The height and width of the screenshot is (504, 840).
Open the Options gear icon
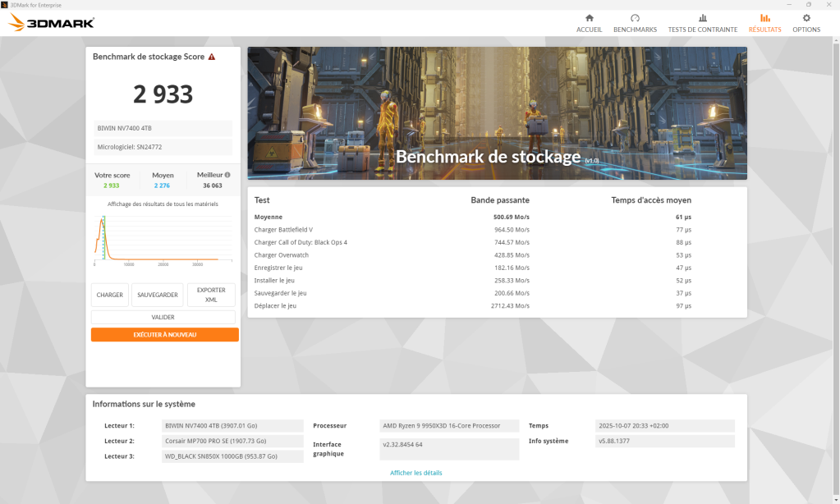[x=806, y=18]
